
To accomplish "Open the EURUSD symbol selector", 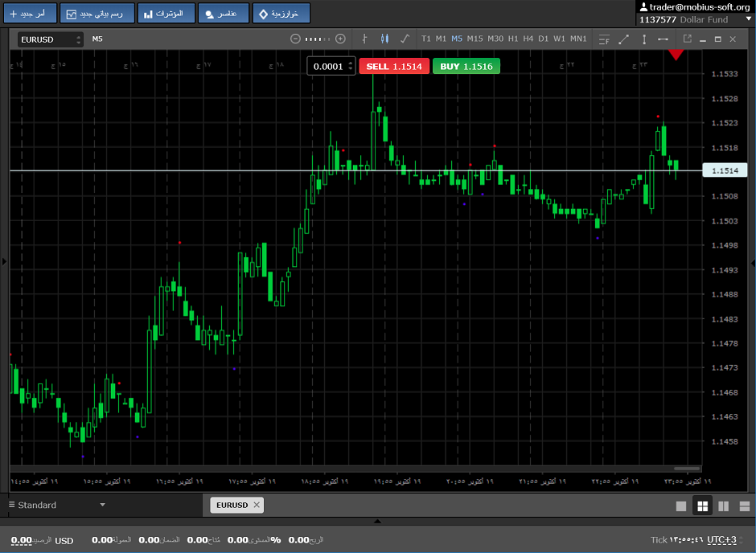I will point(51,39).
